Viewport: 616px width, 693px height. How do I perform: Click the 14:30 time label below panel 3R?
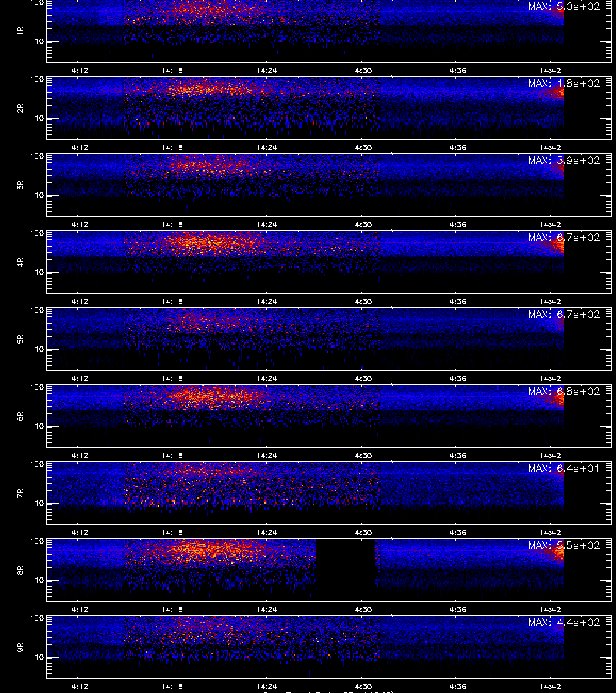click(x=361, y=225)
